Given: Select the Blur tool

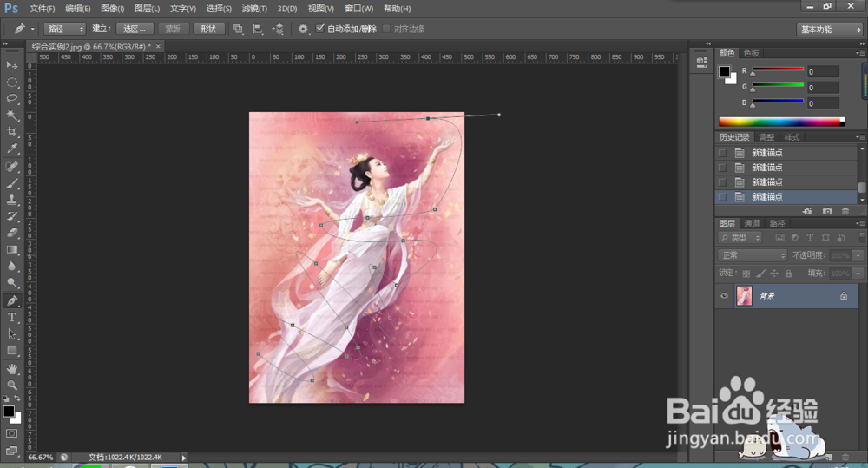Looking at the screenshot, I should coord(11,267).
